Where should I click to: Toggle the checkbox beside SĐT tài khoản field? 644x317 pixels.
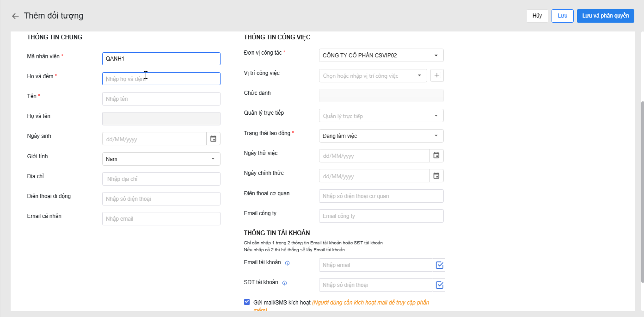pos(440,285)
